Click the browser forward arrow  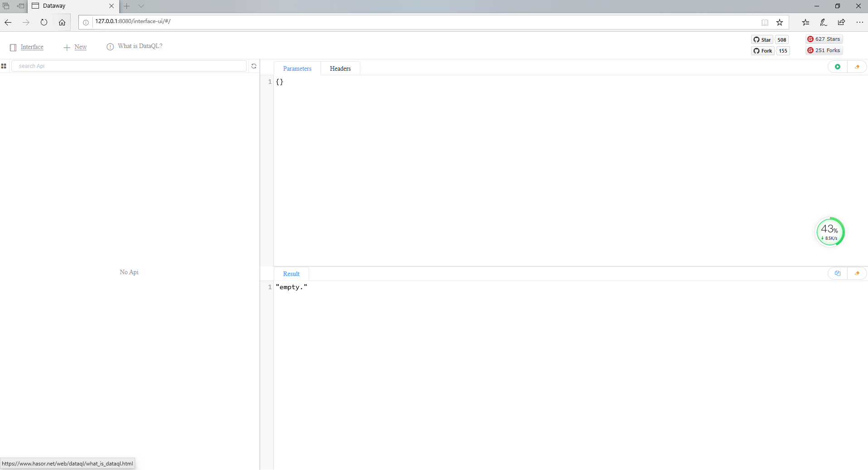(26, 22)
